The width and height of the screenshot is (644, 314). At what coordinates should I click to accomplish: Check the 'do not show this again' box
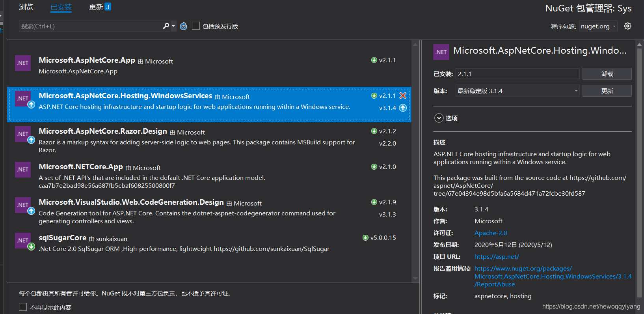point(23,307)
